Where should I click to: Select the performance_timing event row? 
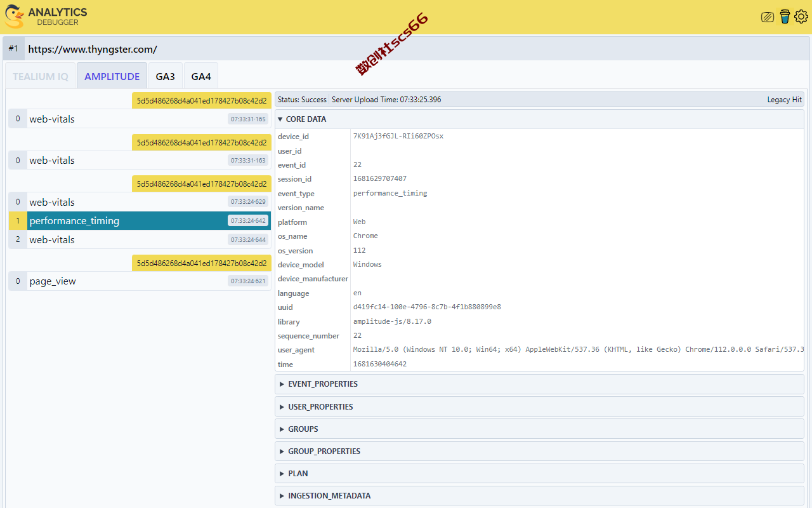coord(140,221)
